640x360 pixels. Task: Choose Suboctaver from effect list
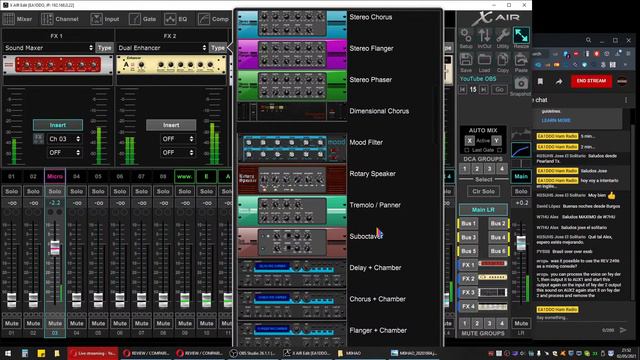pos(366,236)
